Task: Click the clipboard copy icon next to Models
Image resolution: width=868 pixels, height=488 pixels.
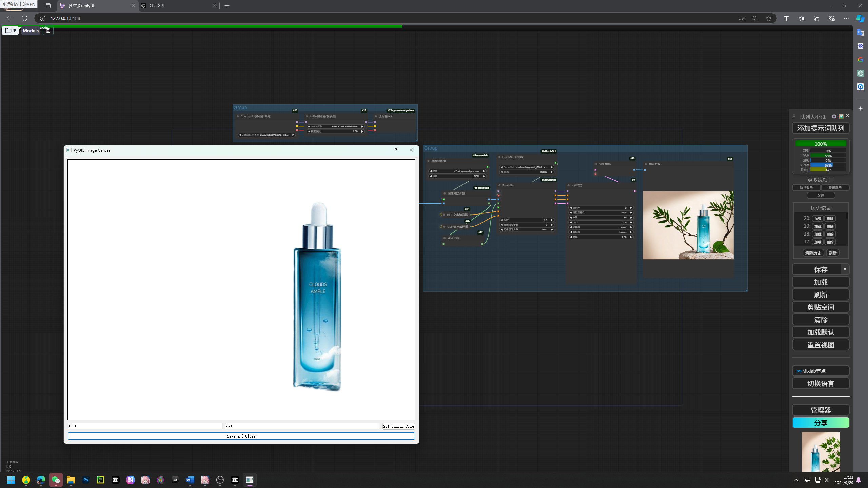Action: [x=48, y=30]
